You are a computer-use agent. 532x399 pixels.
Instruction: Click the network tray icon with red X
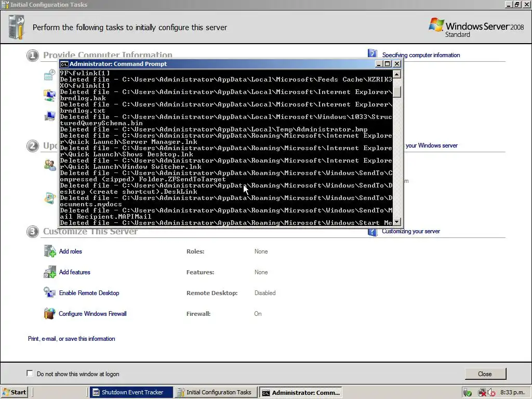pos(482,393)
